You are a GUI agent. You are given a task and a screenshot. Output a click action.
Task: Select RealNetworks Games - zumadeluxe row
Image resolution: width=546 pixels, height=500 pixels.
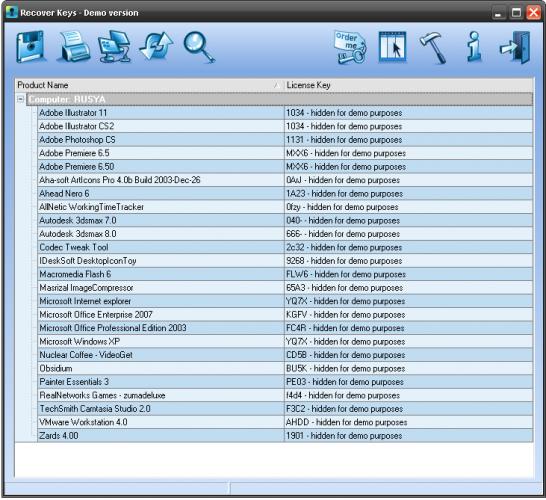click(285, 396)
